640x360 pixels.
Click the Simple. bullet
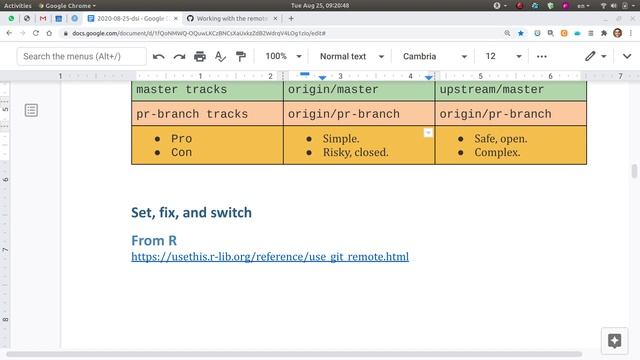point(341,139)
